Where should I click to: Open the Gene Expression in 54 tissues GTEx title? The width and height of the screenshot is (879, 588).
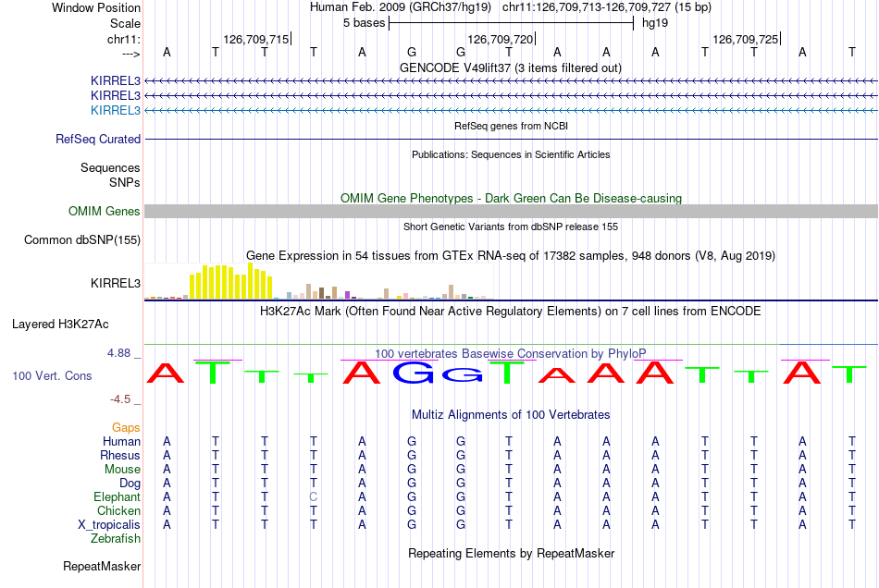point(511,256)
